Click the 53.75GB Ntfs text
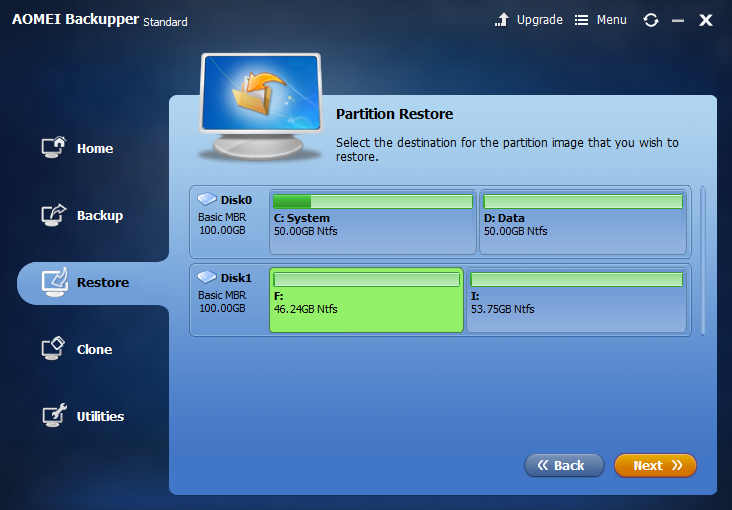Viewport: 732px width, 510px height. (502, 309)
